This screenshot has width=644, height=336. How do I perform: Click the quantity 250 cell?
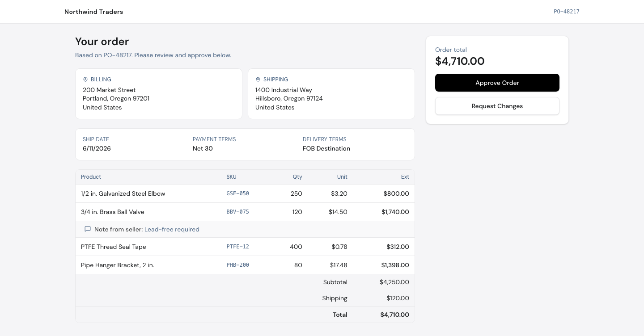point(296,193)
